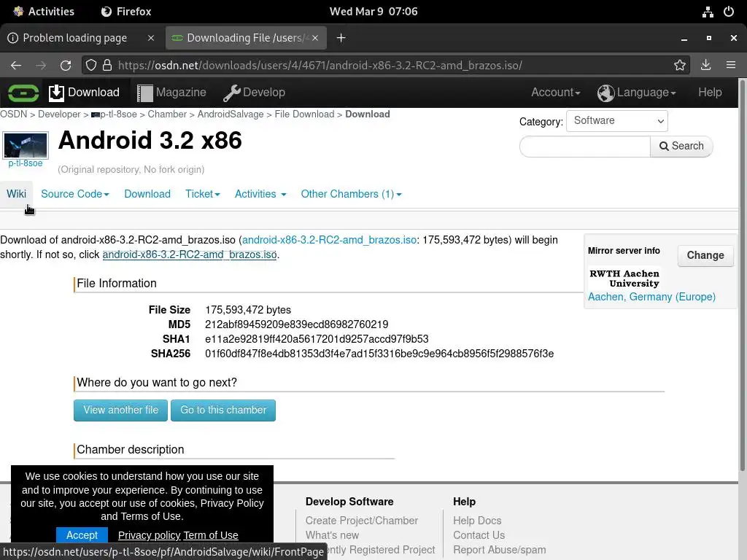Click the AndroidSalvage breadcrumb link

coord(231,114)
